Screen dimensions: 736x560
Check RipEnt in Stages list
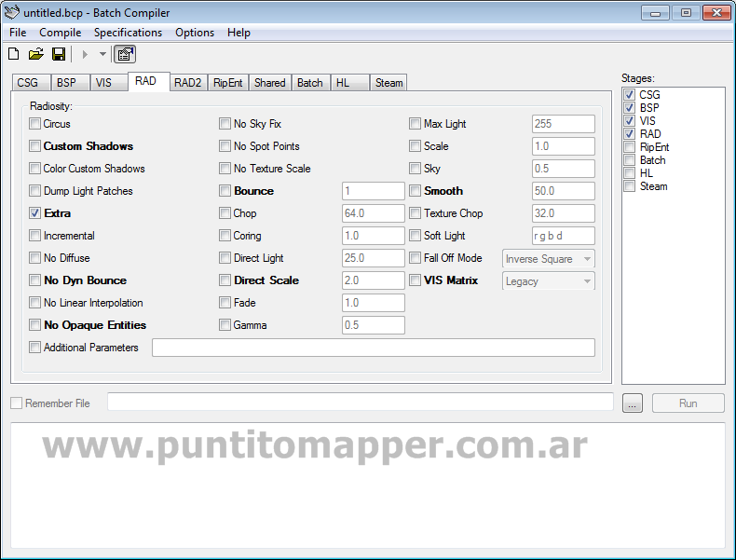pyautogui.click(x=630, y=147)
